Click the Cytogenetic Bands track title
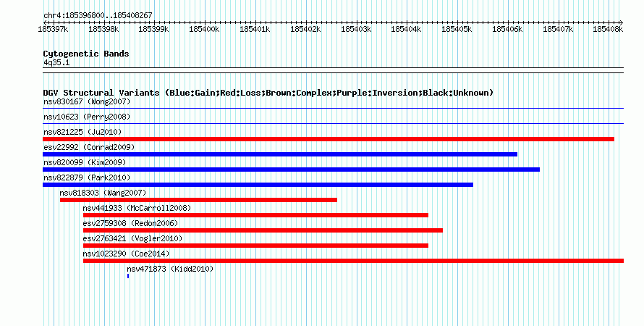The width and height of the screenshot is (644, 326). [x=86, y=54]
